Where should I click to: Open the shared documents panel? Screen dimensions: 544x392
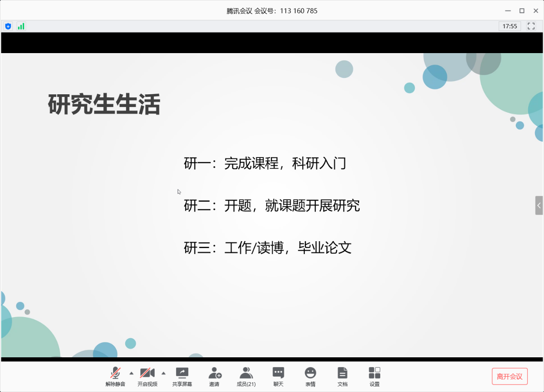tap(343, 376)
